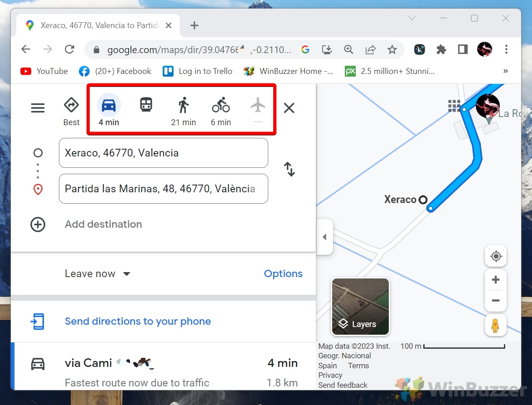532x405 pixels.
Task: Click the send-to-phone icon
Action: pos(38,322)
